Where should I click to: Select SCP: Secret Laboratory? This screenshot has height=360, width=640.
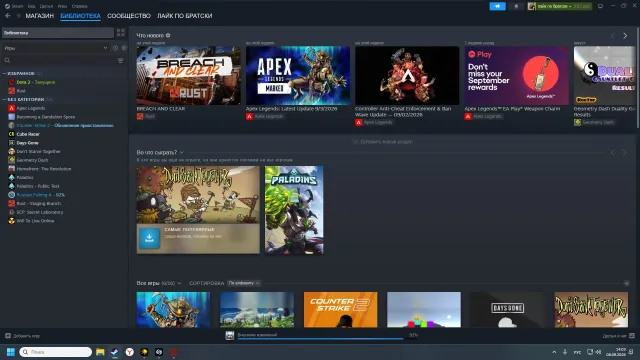tap(40, 212)
